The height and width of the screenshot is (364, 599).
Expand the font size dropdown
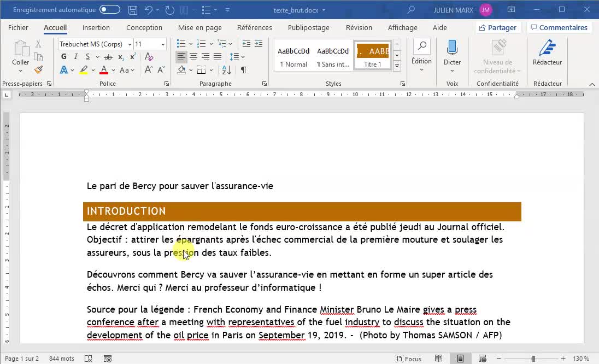pos(163,44)
